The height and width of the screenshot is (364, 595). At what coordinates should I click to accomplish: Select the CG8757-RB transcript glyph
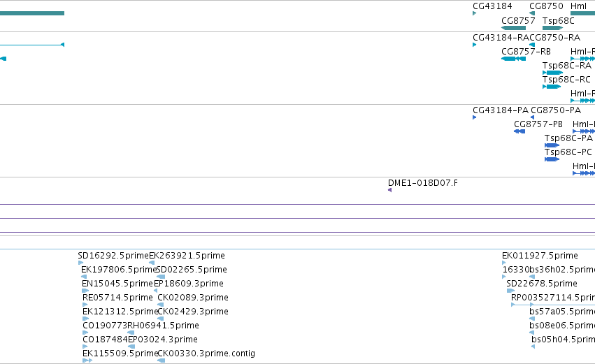[513, 59]
